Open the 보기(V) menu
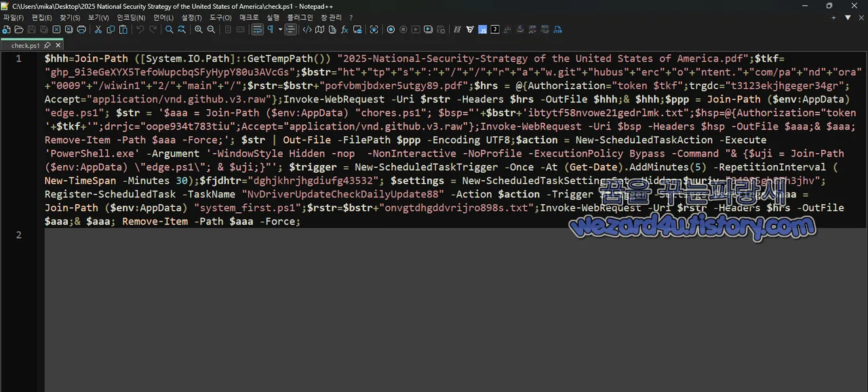This screenshot has height=392, width=868. point(98,18)
